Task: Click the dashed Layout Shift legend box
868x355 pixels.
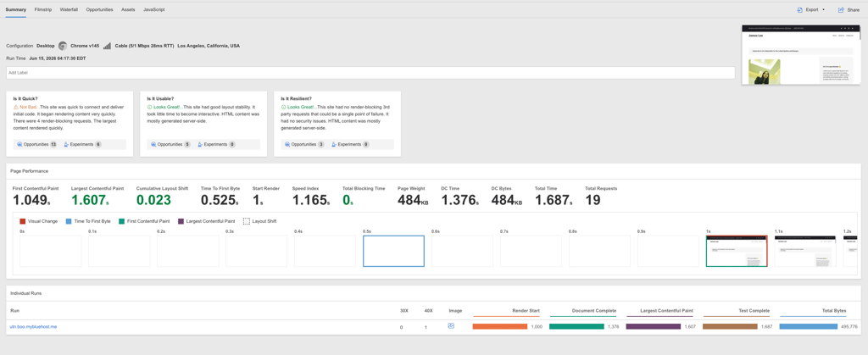Action: point(247,221)
